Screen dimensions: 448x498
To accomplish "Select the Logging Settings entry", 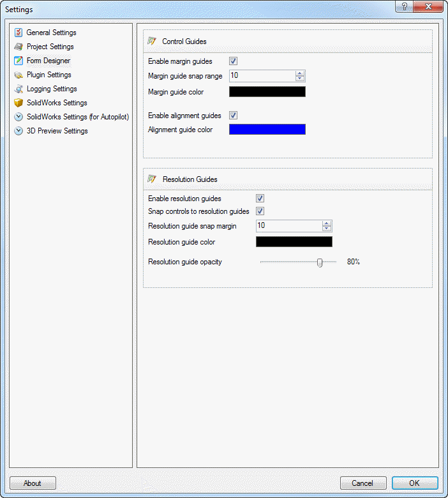I will coord(51,89).
